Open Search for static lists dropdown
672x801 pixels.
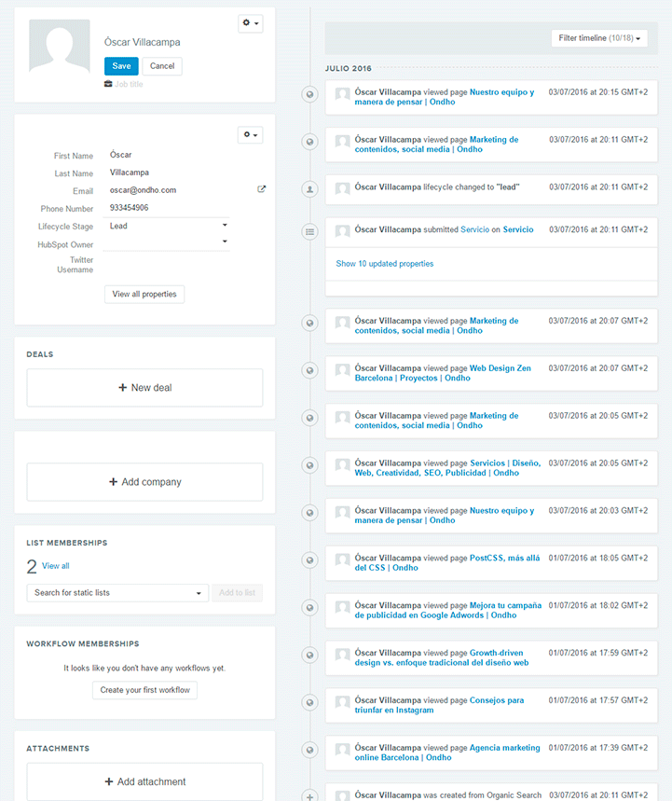pyautogui.click(x=117, y=593)
